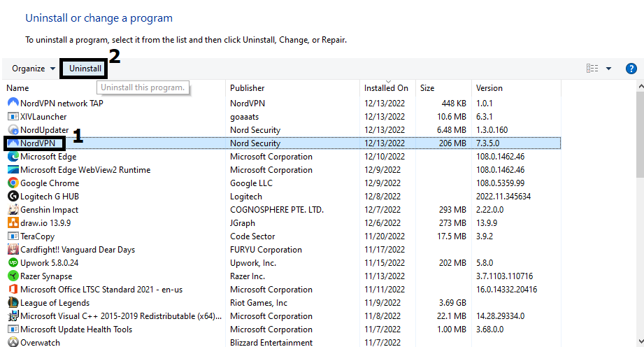
Task: Click the League of Legends icon
Action: (x=13, y=303)
